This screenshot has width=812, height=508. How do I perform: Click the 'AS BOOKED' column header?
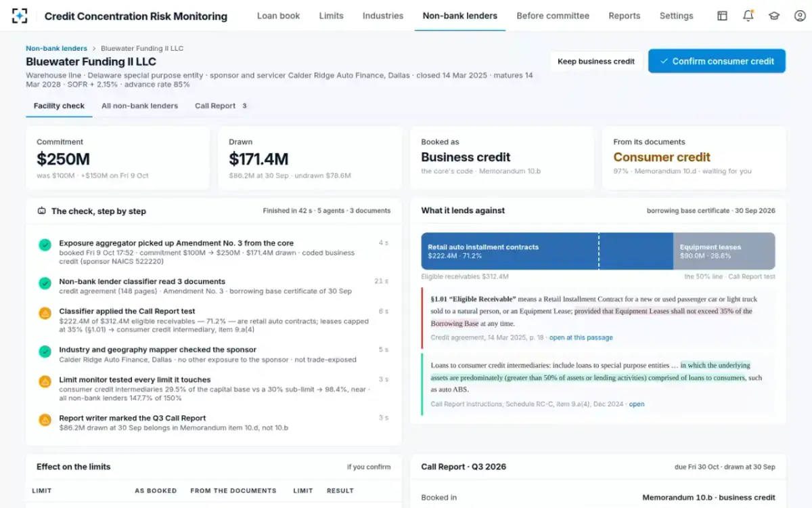coord(156,491)
